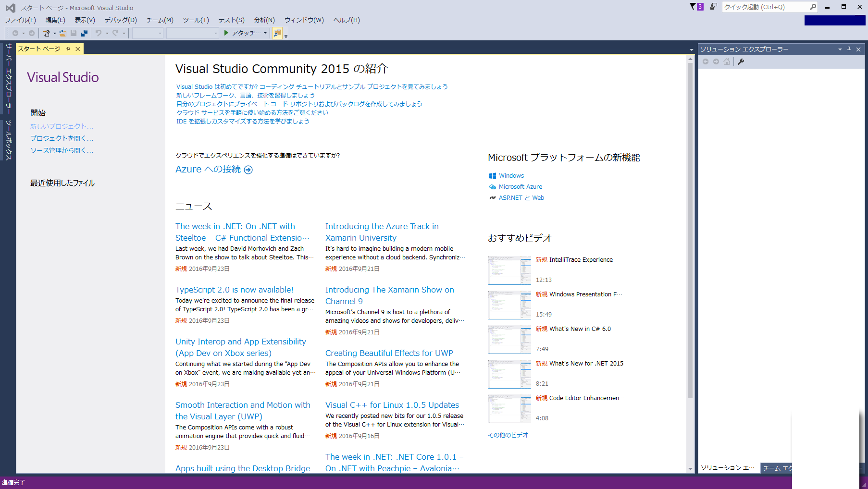
Task: Open the Window (ウィンドウ) menu
Action: (304, 20)
